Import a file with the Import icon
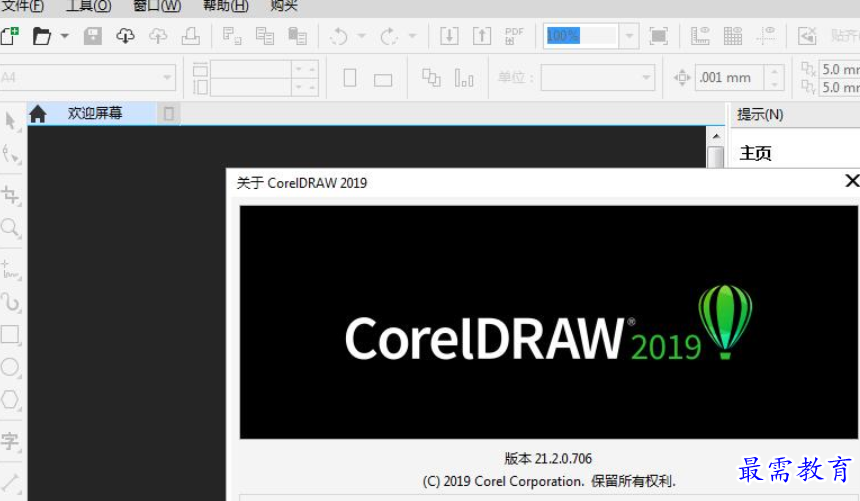Viewport: 860px width, 501px height. coord(449,36)
